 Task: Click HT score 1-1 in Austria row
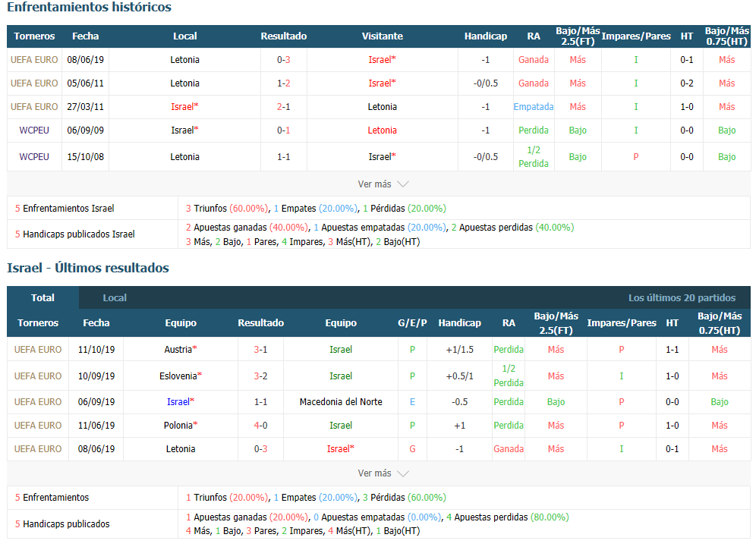coord(672,350)
